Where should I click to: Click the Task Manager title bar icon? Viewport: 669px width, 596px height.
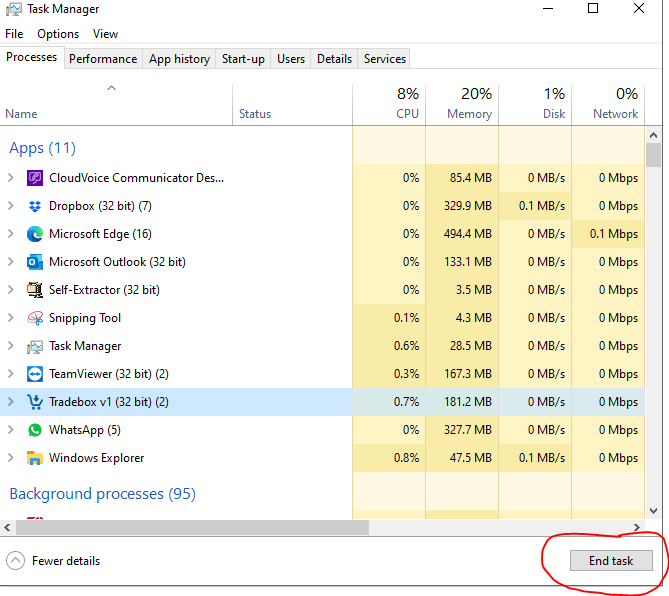(13, 9)
